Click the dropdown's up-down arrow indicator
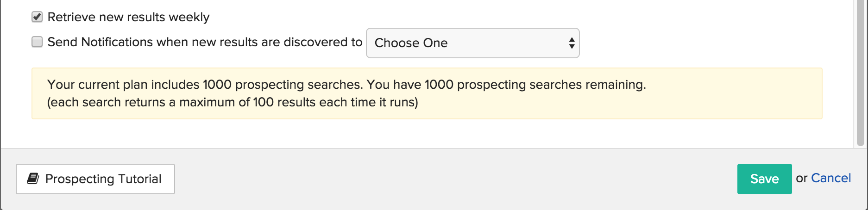Screen dimensions: 868x210 coord(572,43)
